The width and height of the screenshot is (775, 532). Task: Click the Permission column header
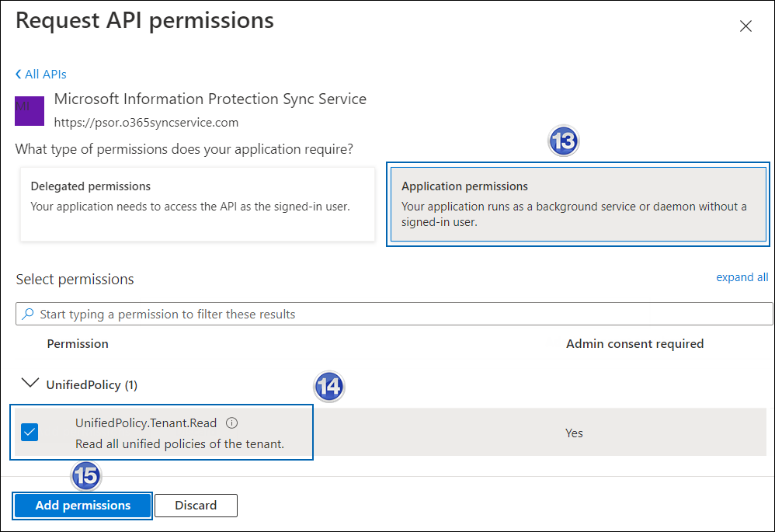(x=78, y=343)
